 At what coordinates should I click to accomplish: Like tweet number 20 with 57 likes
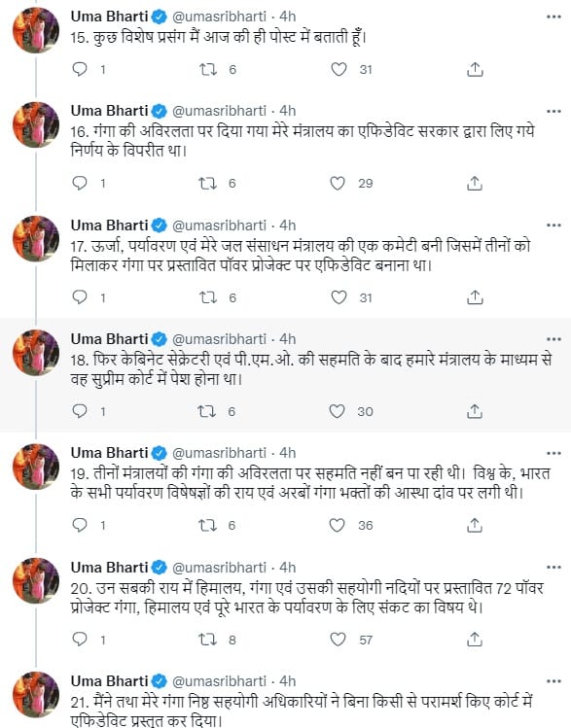point(338,640)
